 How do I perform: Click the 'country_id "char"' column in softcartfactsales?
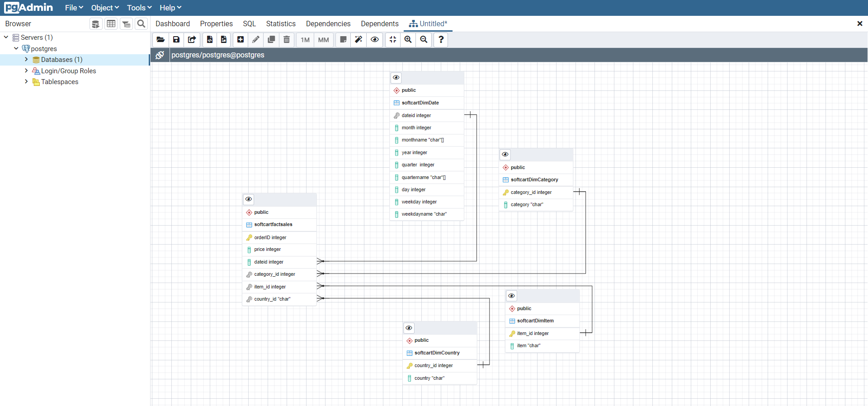[x=279, y=299]
